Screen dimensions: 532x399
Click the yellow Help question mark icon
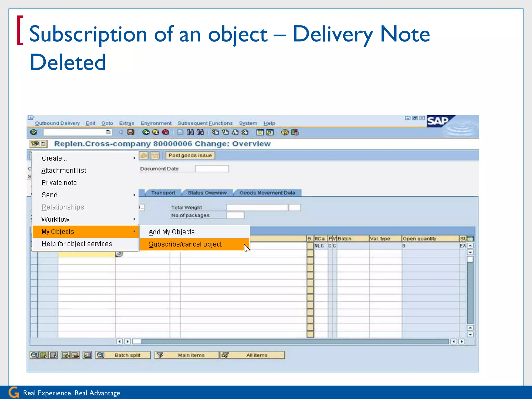(285, 132)
